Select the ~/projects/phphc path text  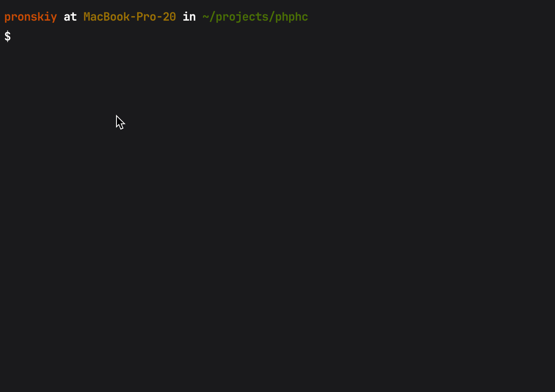(x=255, y=17)
